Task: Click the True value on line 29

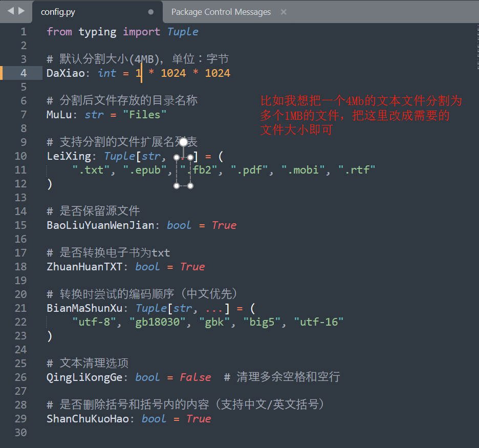Action: point(199,419)
